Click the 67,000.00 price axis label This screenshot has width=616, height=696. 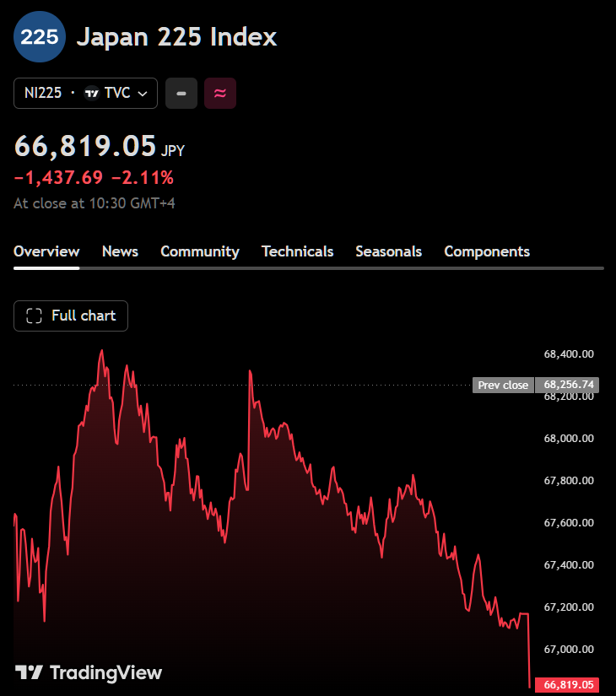[569, 650]
